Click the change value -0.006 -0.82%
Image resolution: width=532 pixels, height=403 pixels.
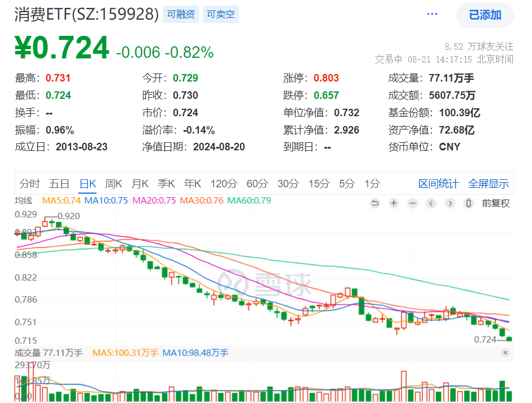coord(165,52)
